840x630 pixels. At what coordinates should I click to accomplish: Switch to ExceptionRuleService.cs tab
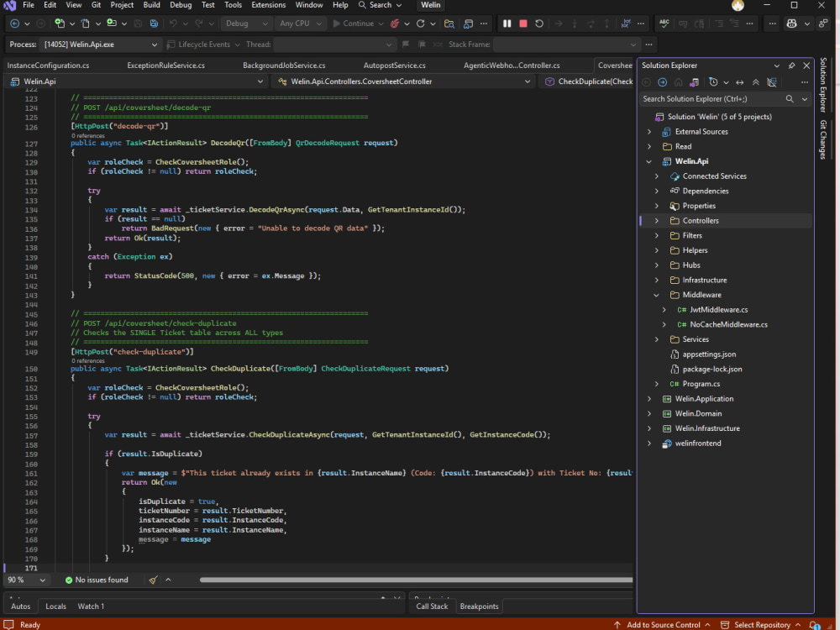pos(165,66)
